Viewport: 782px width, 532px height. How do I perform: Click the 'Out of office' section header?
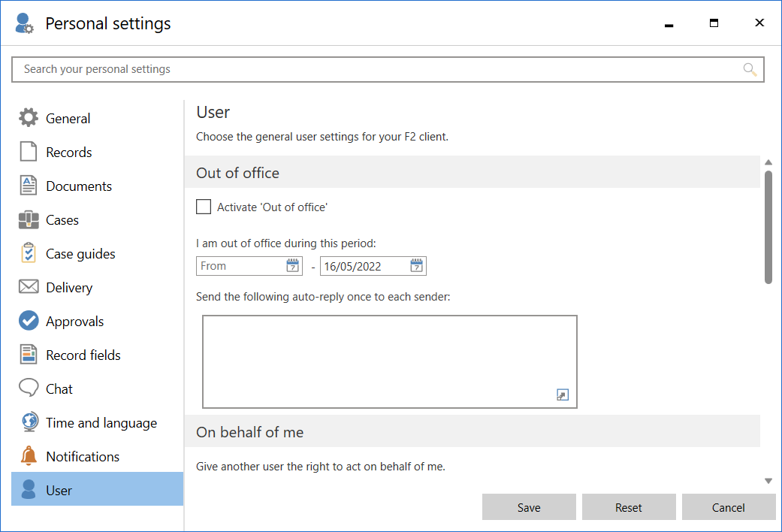473,172
